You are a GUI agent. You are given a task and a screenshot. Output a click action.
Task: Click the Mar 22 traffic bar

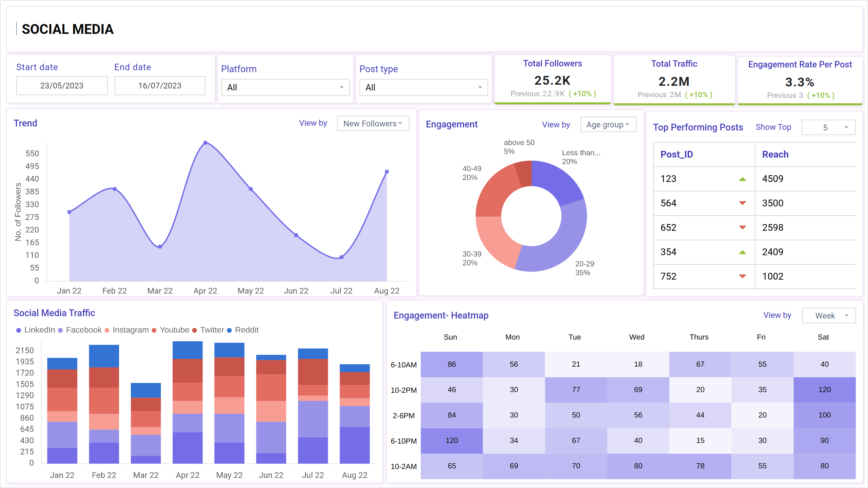tap(146, 423)
